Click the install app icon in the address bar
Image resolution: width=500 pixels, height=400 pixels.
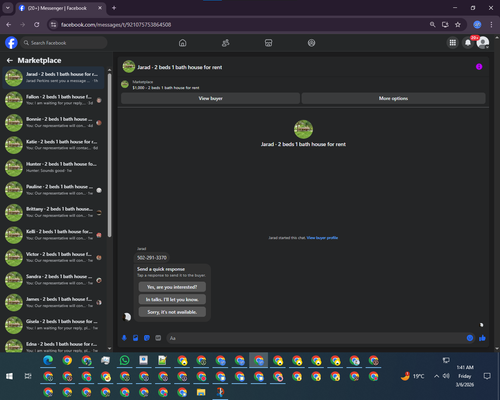(x=445, y=25)
